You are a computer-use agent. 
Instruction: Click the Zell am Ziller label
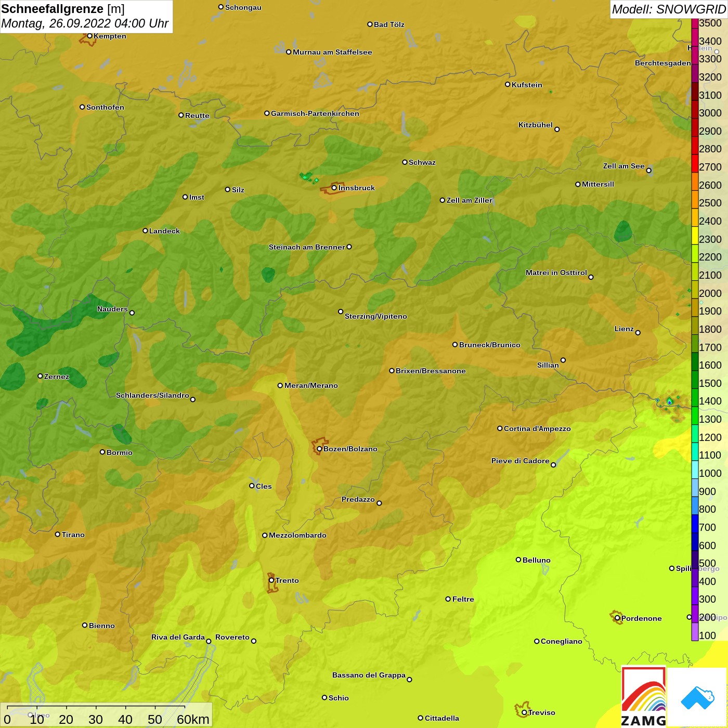[x=470, y=200]
